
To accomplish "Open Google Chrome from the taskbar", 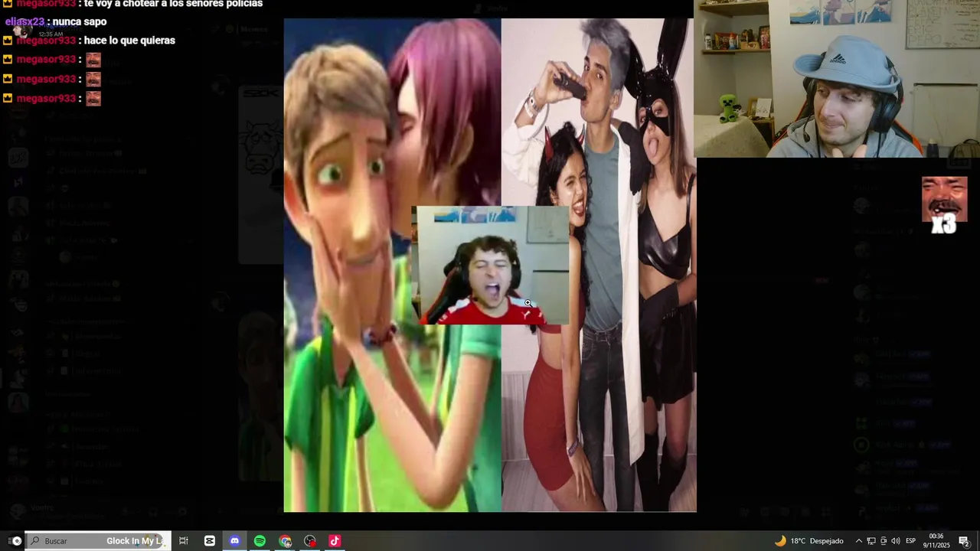I will click(x=285, y=540).
